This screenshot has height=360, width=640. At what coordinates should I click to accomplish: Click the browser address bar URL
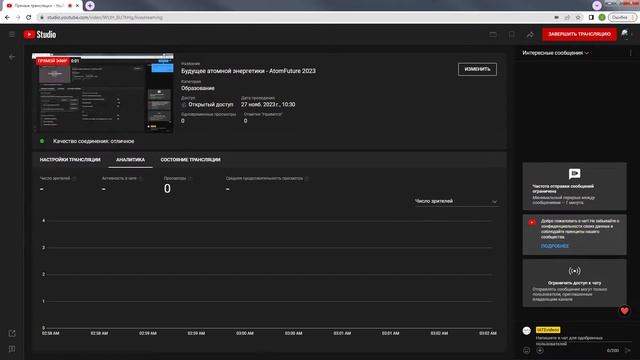(x=105, y=18)
